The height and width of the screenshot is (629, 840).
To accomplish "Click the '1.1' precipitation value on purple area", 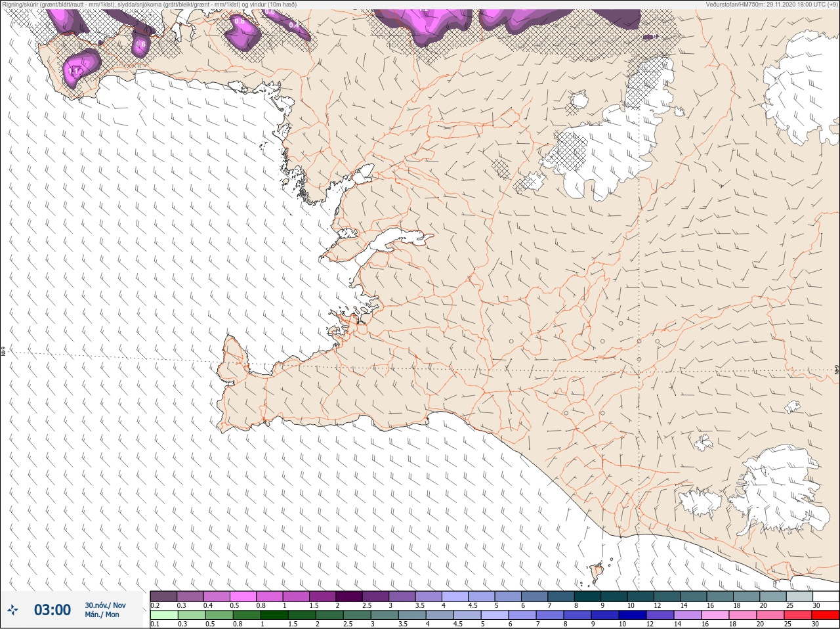I will coord(73,70).
